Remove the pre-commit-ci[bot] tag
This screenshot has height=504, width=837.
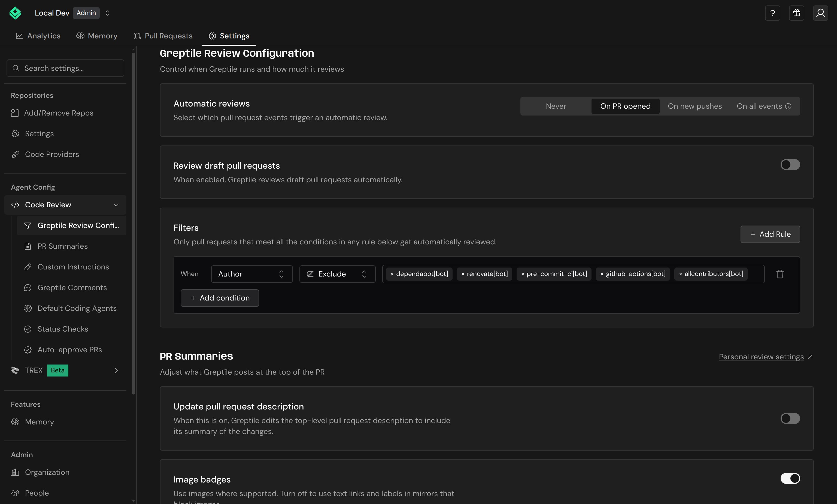(523, 274)
